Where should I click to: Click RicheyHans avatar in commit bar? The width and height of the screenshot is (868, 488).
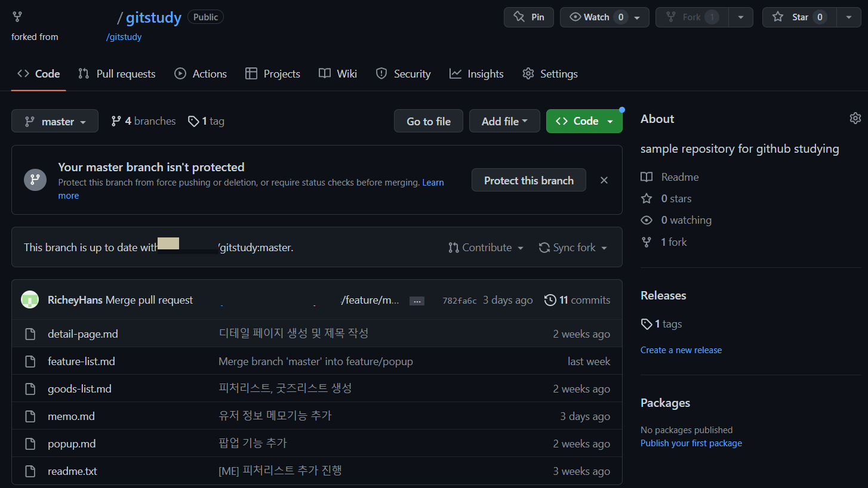click(30, 299)
